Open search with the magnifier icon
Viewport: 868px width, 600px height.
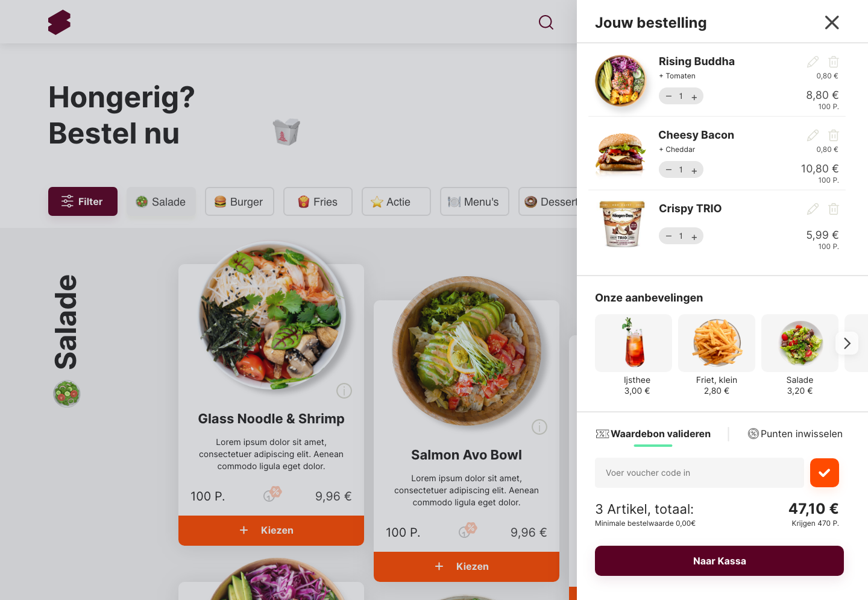point(546,22)
